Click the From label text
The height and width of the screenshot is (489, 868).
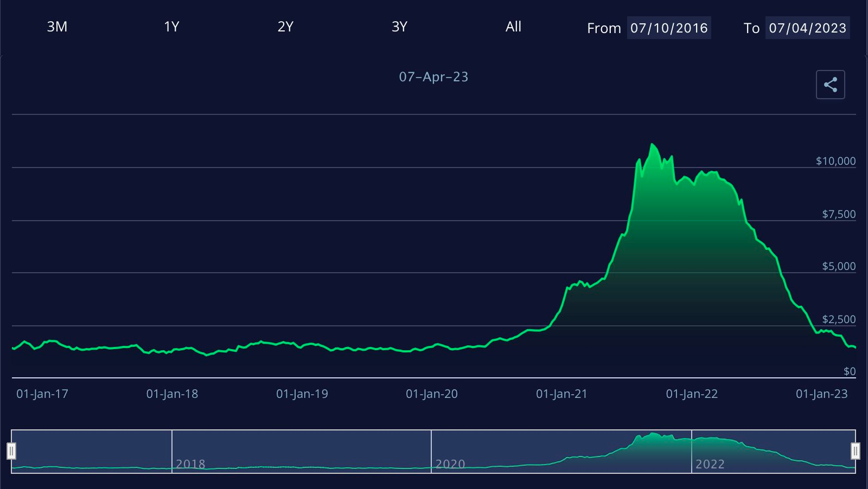click(604, 28)
